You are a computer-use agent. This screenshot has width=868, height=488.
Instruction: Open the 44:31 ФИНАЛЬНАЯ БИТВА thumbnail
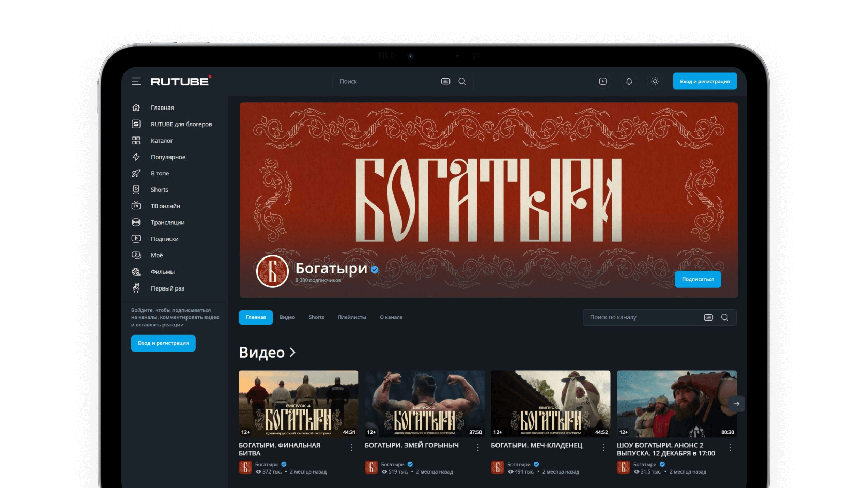(x=299, y=404)
